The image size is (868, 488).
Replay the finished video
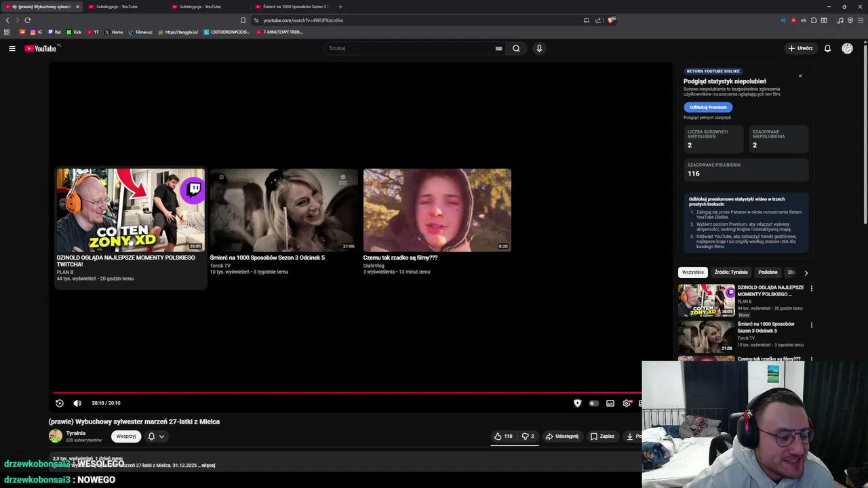[x=60, y=403]
